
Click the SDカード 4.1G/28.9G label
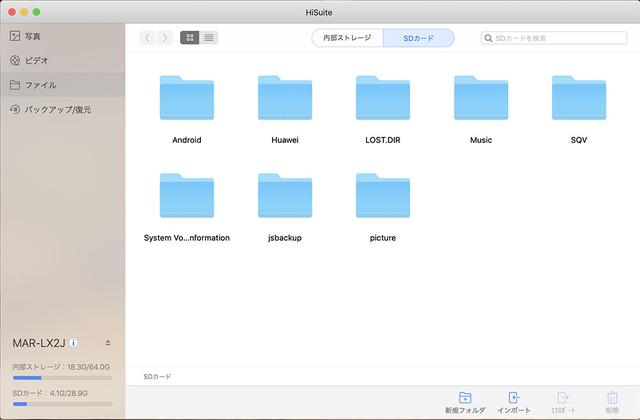click(50, 393)
